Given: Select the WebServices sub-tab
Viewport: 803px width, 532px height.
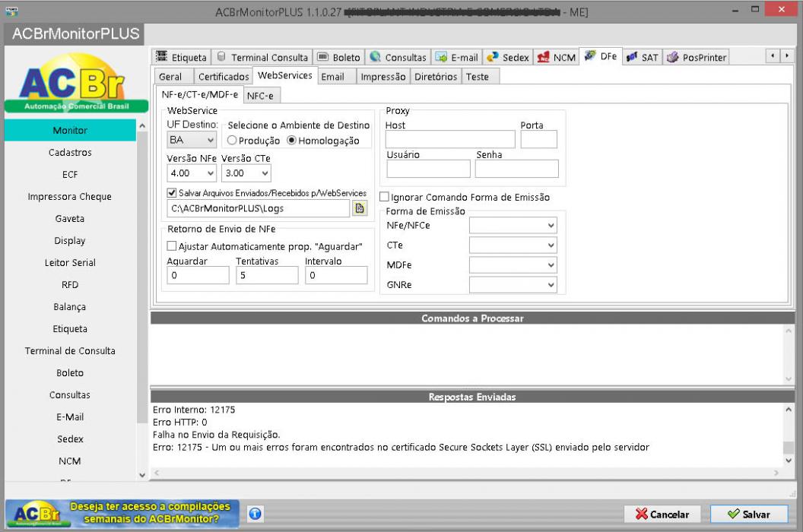Looking at the screenshot, I should coord(284,75).
